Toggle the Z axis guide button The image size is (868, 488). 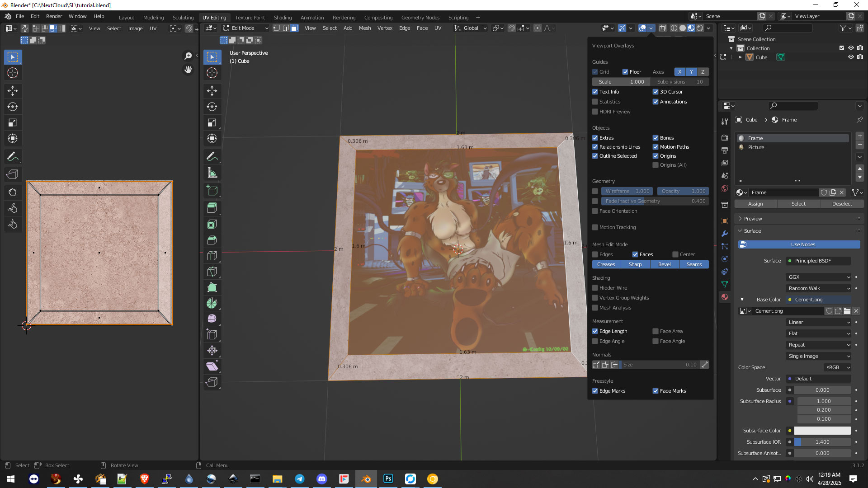[x=703, y=72]
